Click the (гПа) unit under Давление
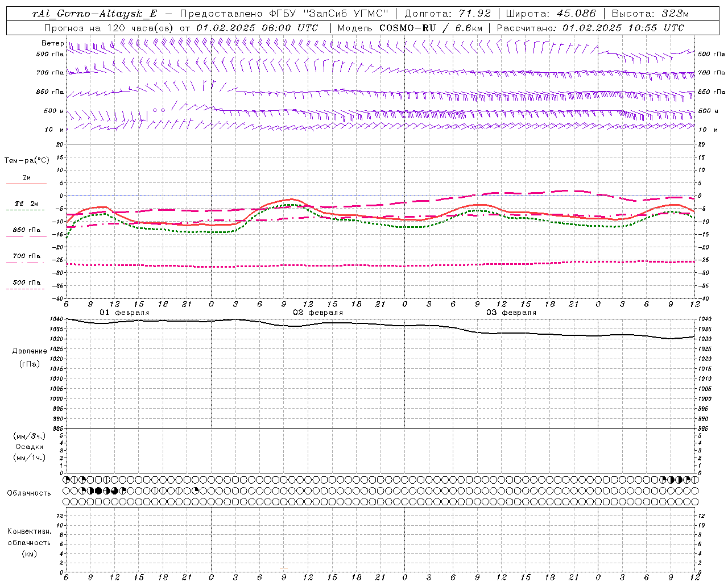 pos(30,364)
